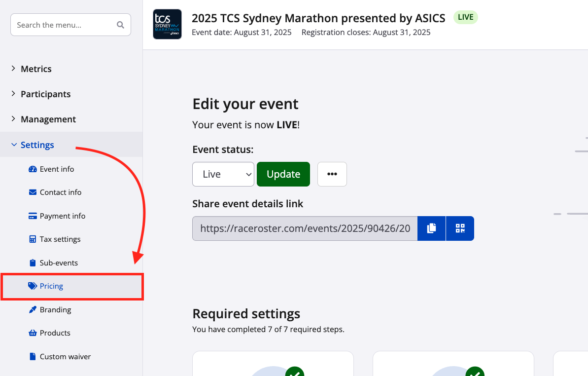The image size is (588, 376).
Task: Click the copy link icon button
Action: tap(431, 228)
